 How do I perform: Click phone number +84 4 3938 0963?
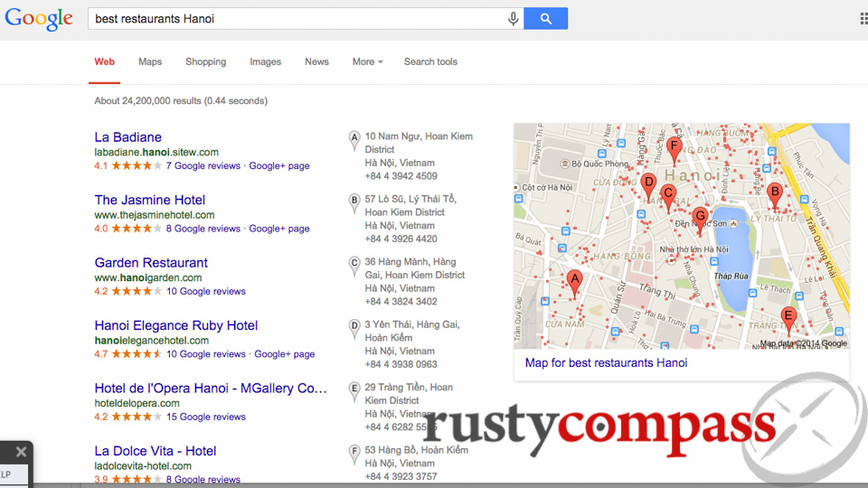[401, 364]
